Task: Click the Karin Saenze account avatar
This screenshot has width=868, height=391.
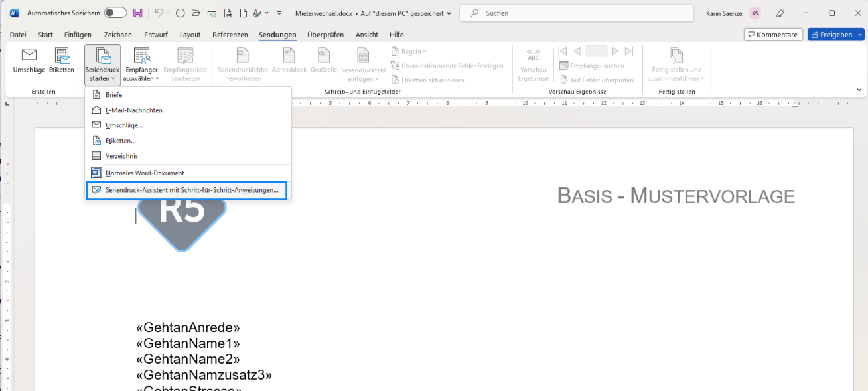Action: pyautogui.click(x=755, y=13)
